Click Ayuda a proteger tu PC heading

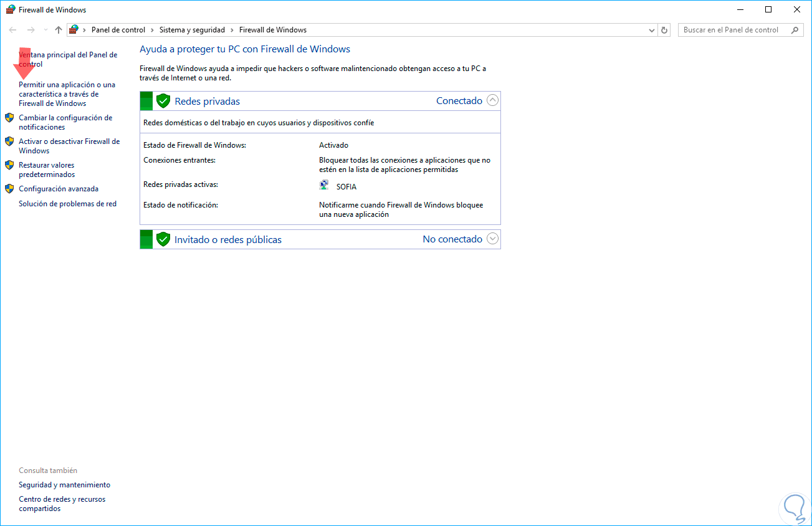[x=245, y=49]
